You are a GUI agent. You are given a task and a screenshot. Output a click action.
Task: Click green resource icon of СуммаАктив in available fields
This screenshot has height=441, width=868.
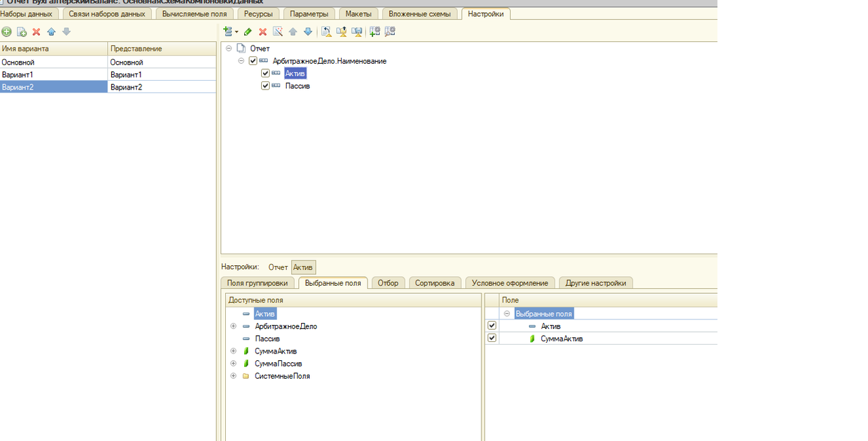click(x=246, y=351)
